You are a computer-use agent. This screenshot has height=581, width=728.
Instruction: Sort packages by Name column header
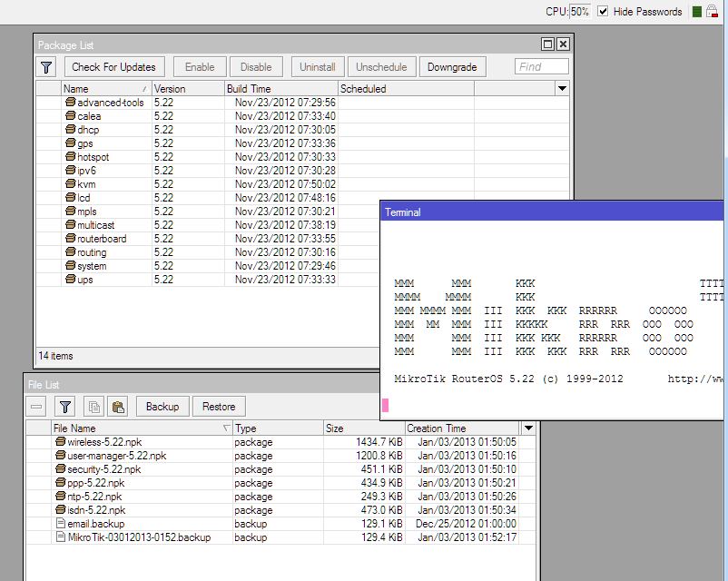tap(106, 89)
